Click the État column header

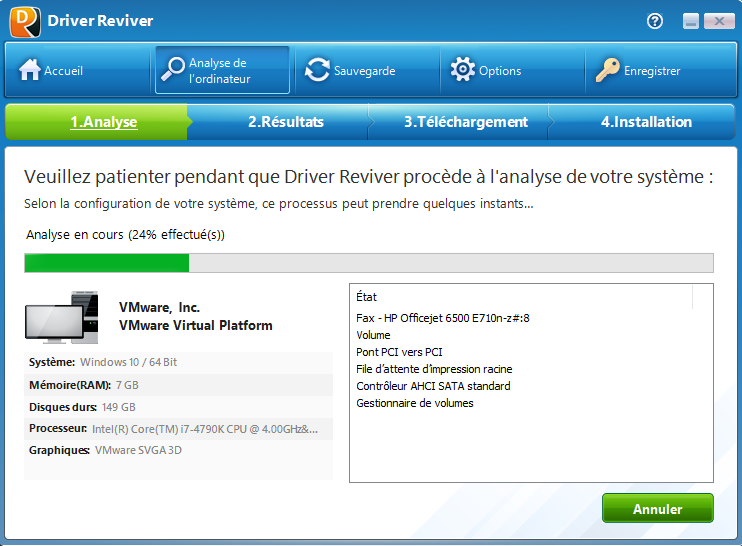pos(521,297)
